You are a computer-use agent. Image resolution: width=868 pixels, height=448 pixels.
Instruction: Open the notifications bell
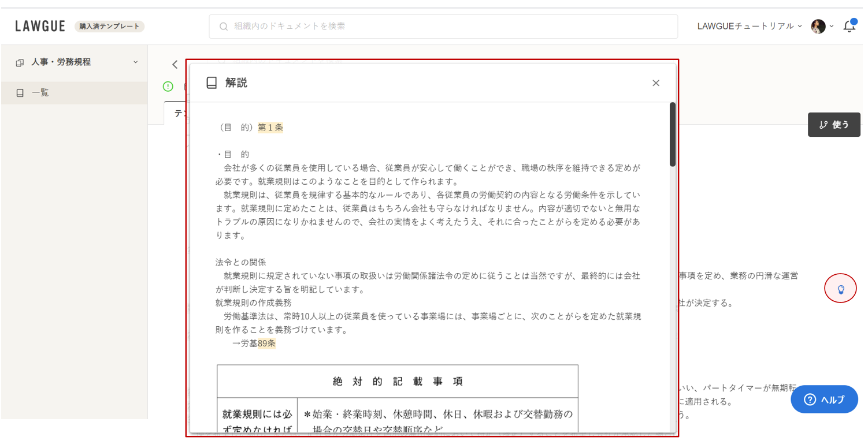click(849, 26)
